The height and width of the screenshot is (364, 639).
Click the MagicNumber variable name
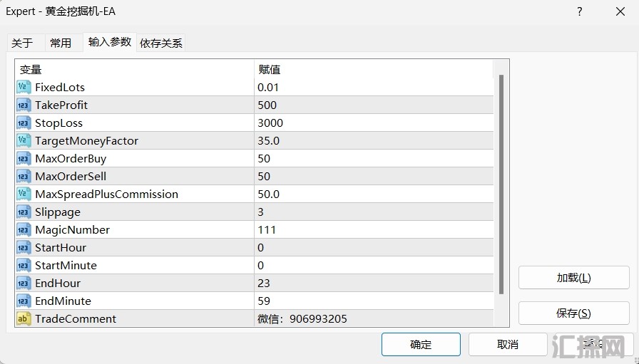tap(73, 230)
